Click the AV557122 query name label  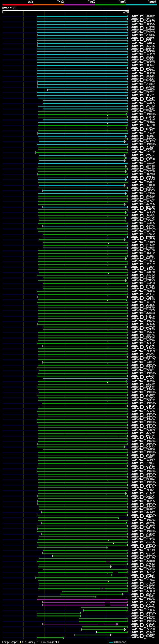point(9,8)
